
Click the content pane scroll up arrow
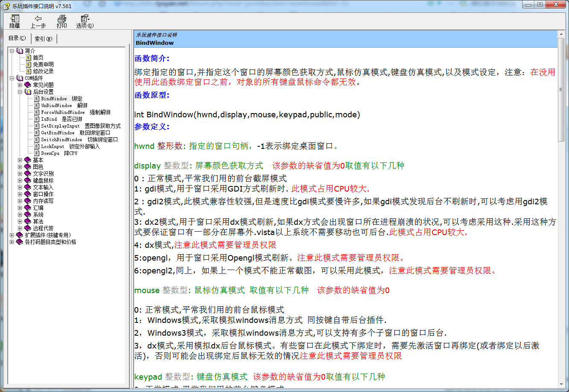561,35
